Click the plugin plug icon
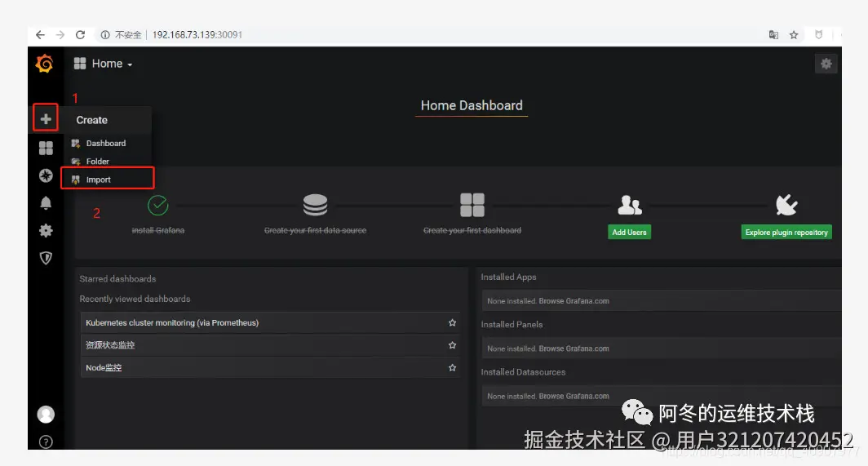 coord(786,205)
